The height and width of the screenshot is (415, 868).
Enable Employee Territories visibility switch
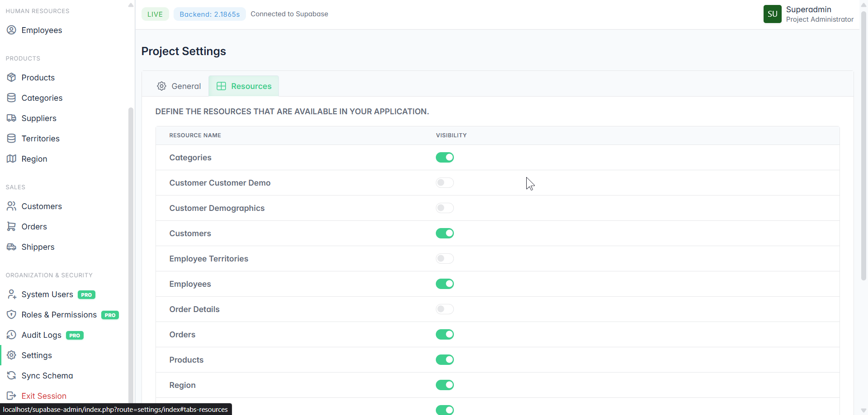point(444,258)
